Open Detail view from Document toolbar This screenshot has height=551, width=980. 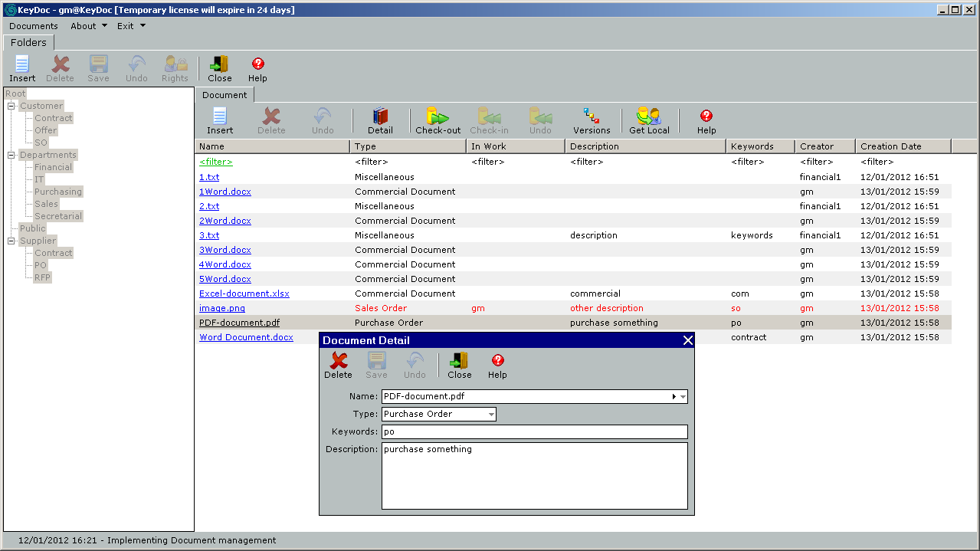(x=380, y=117)
